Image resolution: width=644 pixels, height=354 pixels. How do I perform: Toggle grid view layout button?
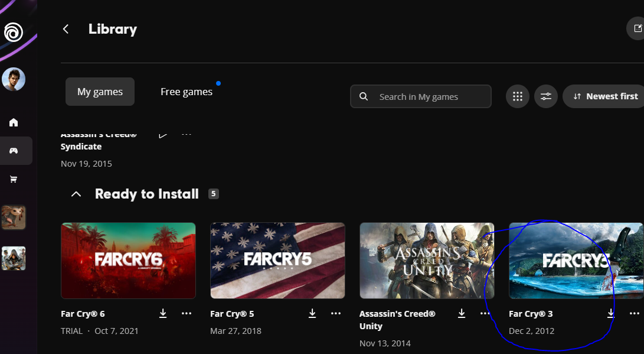coord(518,96)
